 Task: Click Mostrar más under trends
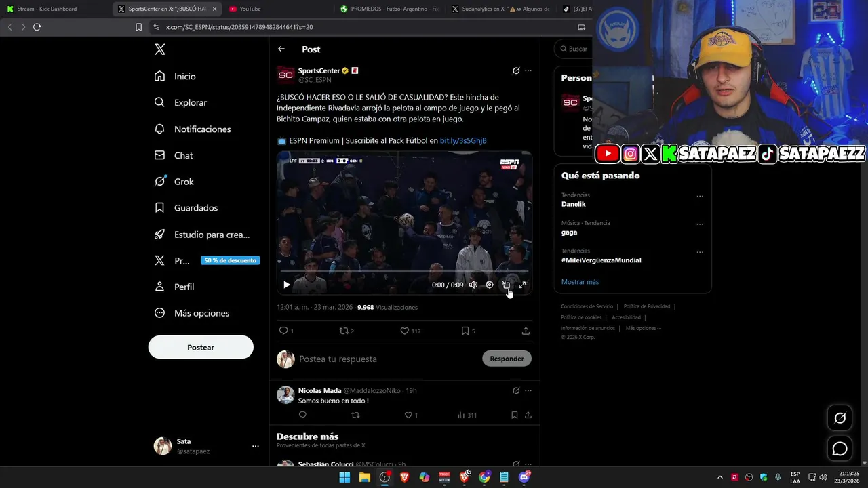(x=580, y=282)
